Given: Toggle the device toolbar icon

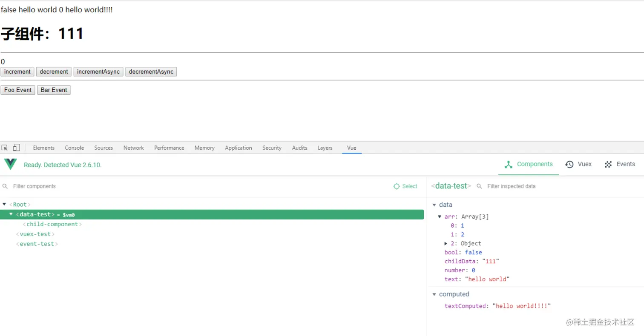Looking at the screenshot, I should tap(16, 148).
